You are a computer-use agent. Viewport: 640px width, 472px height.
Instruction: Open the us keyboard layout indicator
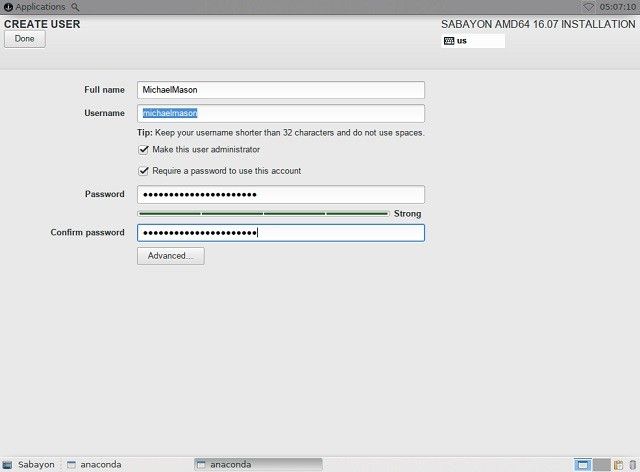(x=473, y=41)
